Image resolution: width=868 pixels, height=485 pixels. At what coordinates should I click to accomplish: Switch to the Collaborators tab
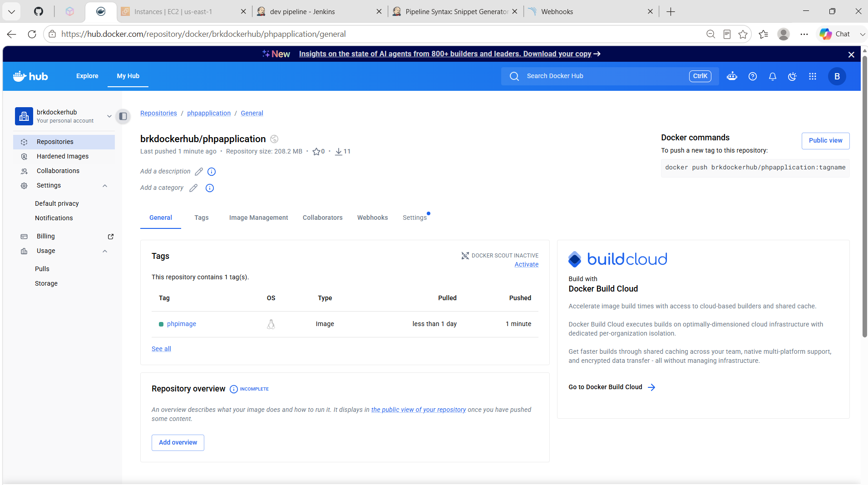coord(322,218)
